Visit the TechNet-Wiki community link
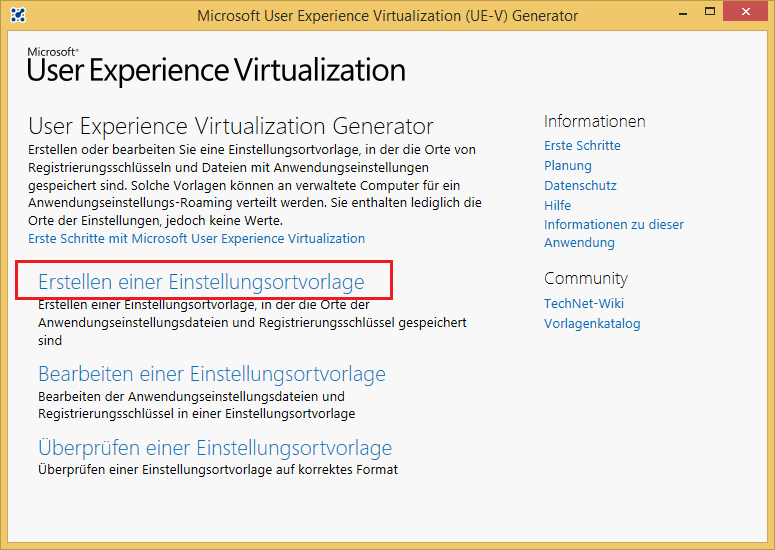This screenshot has width=775, height=550. coord(584,303)
